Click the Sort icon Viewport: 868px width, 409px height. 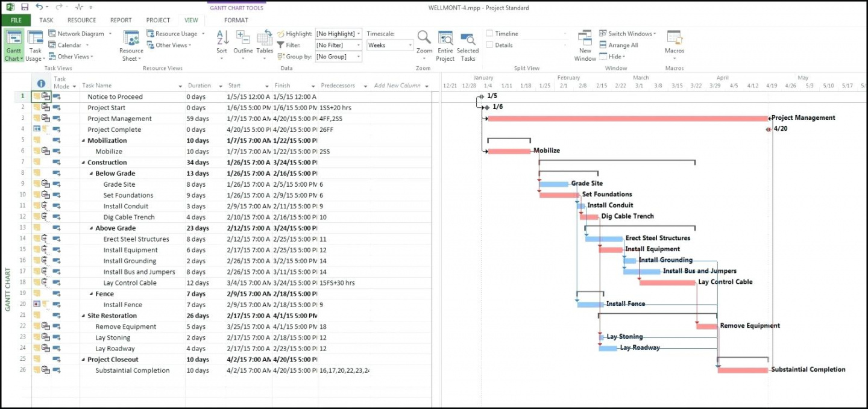(x=222, y=39)
